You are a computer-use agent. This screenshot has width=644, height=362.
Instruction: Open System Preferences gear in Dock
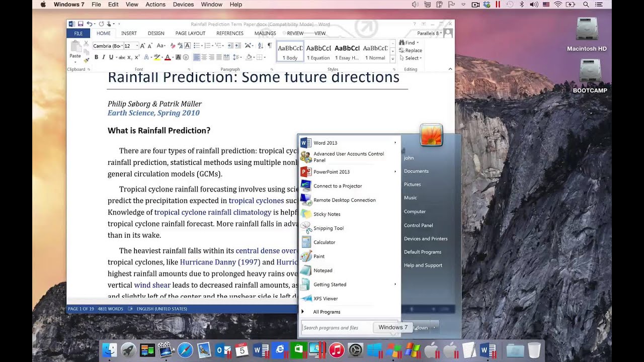(x=356, y=350)
